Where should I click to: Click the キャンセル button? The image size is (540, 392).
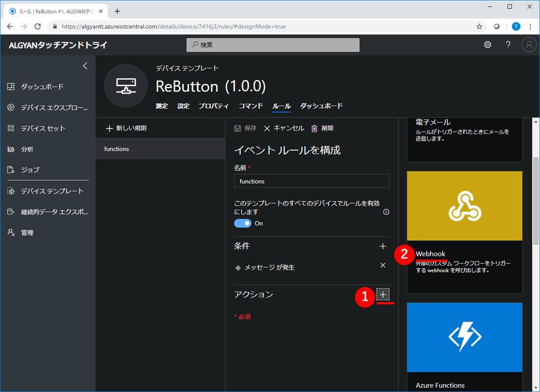tap(284, 128)
